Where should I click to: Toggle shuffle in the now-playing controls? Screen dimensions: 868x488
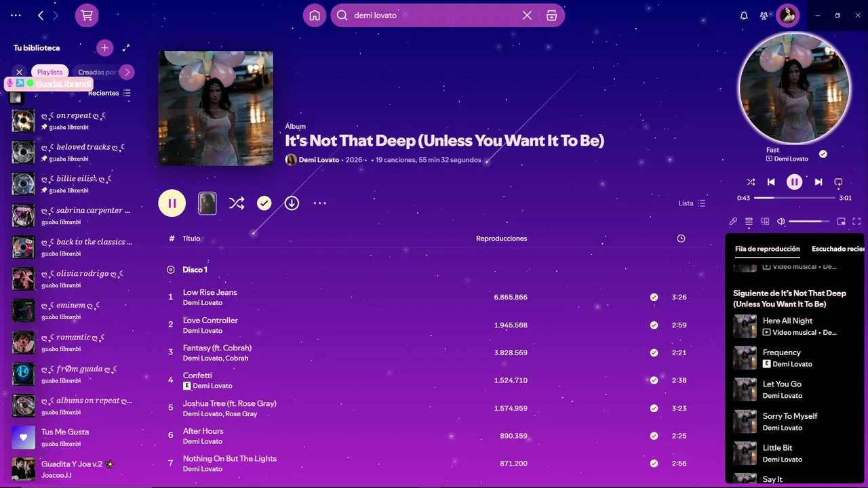click(x=751, y=182)
